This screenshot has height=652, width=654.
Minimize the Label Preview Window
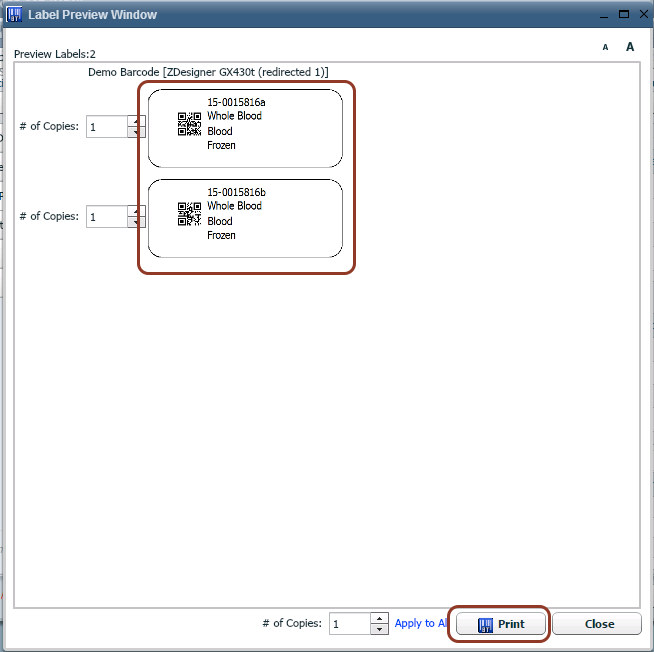(x=604, y=15)
